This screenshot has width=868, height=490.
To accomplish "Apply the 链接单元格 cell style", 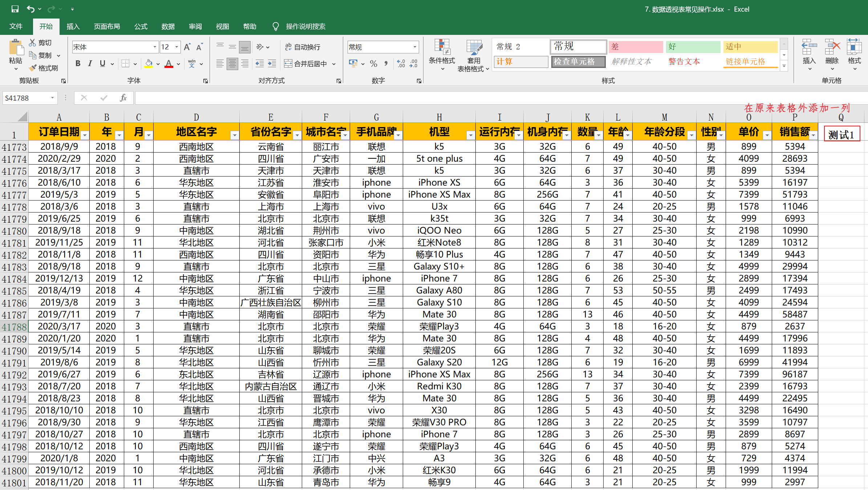I will click(750, 61).
